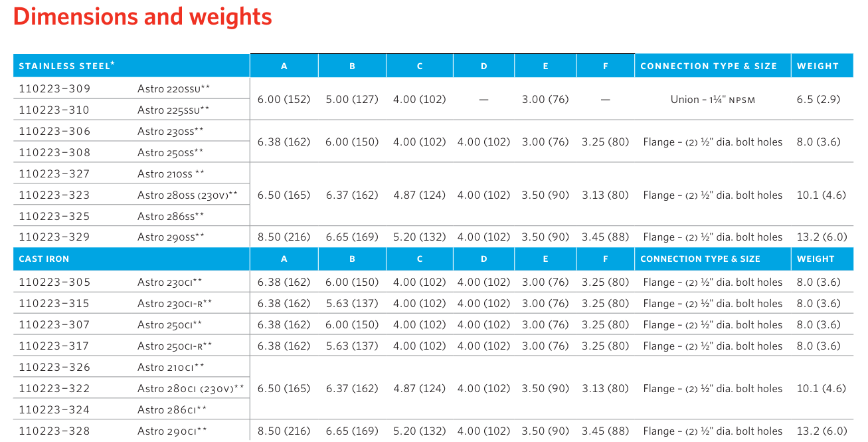Screen dimensions: 868x442
Task: Select the Astro 290SS model name
Action: tap(171, 237)
